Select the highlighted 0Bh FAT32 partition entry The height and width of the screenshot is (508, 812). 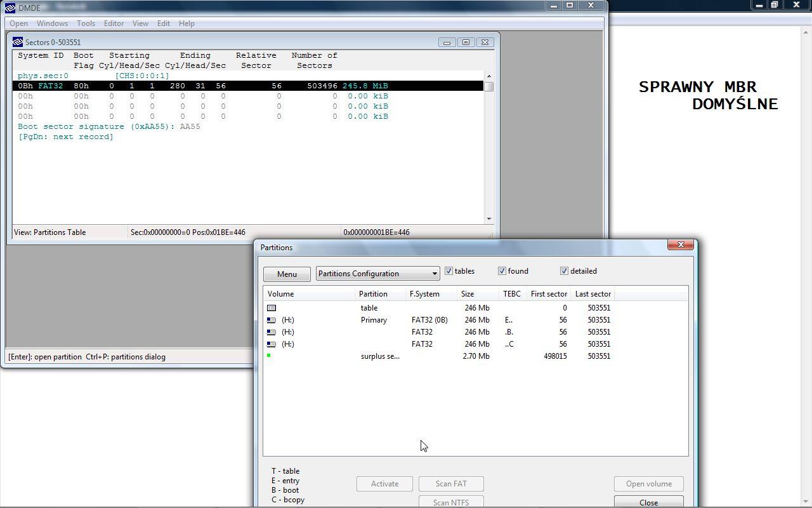point(248,86)
